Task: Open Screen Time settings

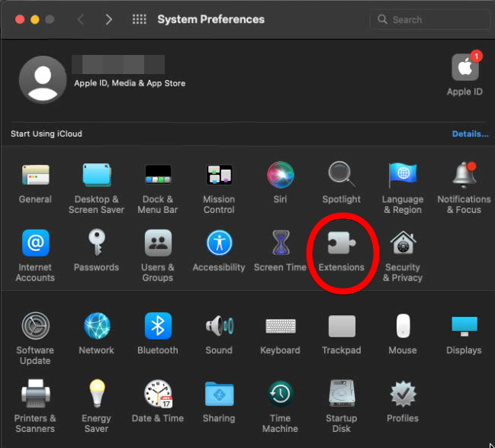Action: [280, 243]
